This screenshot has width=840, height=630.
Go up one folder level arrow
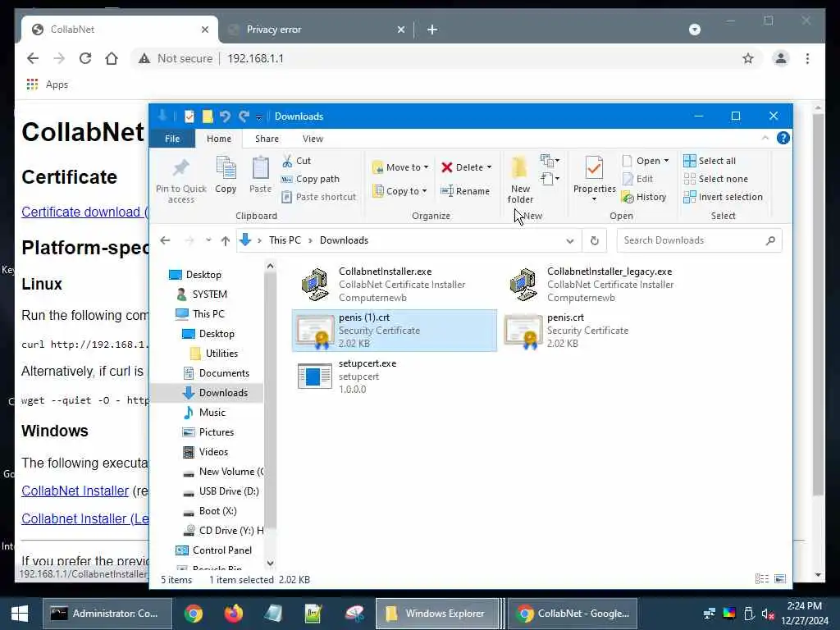click(x=226, y=240)
